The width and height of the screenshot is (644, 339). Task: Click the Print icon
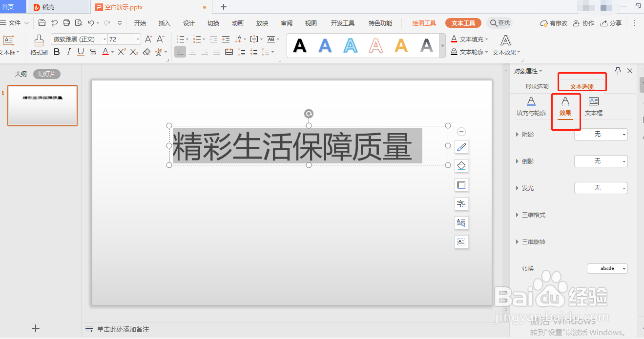click(66, 23)
